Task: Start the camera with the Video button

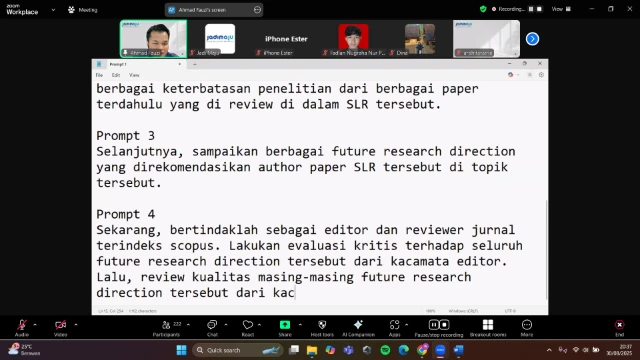Action: pyautogui.click(x=60, y=328)
